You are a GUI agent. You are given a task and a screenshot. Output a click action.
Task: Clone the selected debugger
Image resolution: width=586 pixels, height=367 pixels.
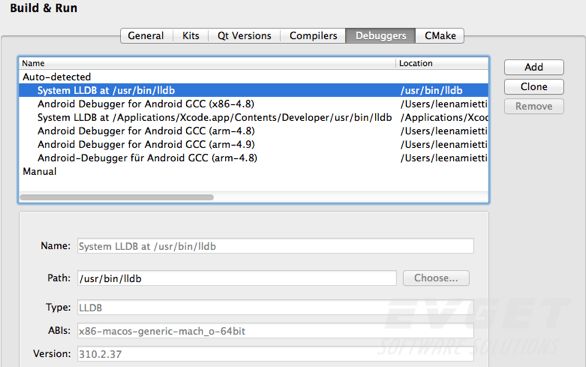[x=534, y=87]
